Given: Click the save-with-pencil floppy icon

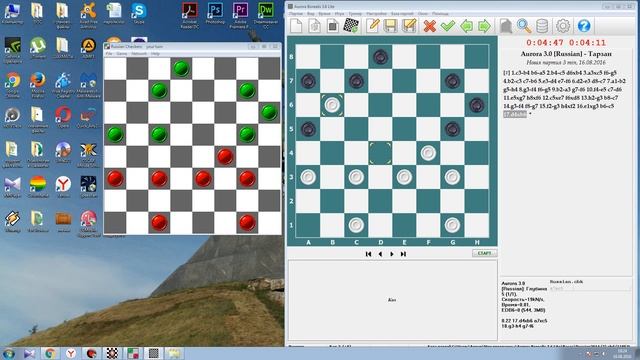Looking at the screenshot, I should (x=409, y=26).
